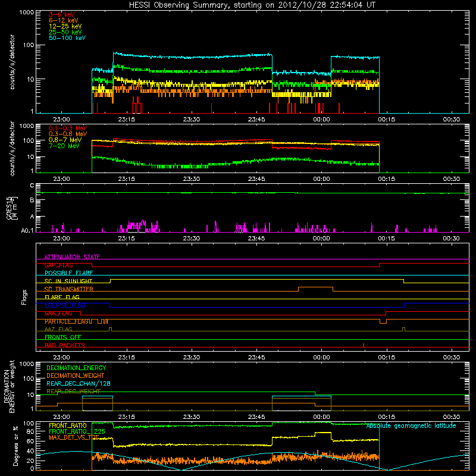Select the ATTENUATOR_STATE flag label
The height and width of the screenshot is (476, 476).
(x=72, y=257)
